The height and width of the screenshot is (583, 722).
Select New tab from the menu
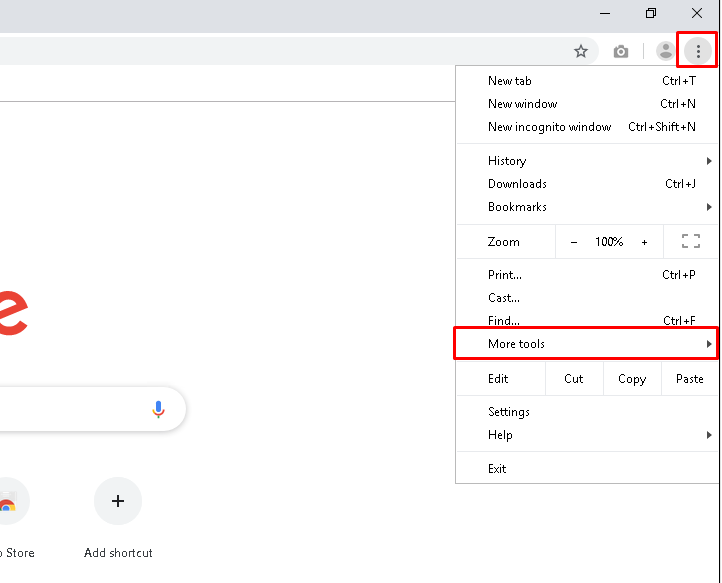click(588, 81)
